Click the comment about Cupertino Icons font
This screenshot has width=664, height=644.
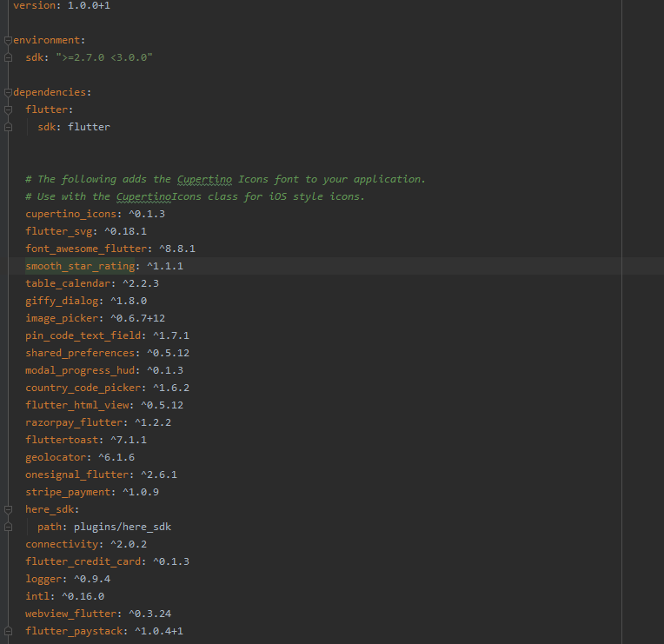click(225, 180)
